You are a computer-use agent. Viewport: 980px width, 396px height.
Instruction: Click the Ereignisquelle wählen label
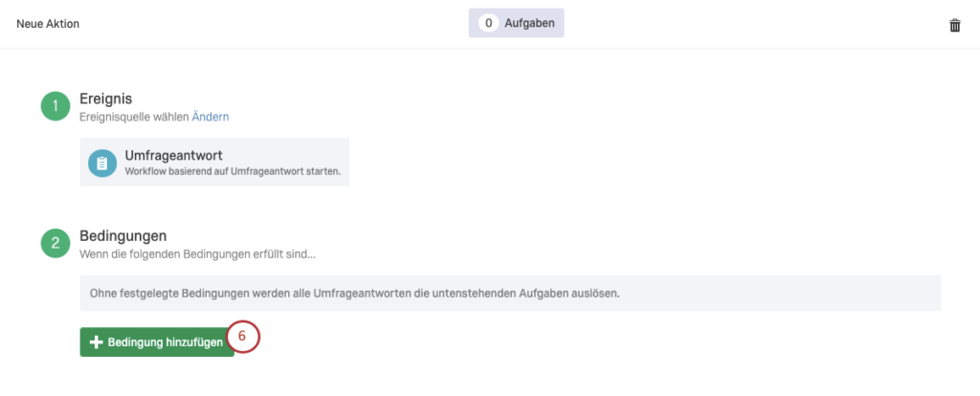[x=134, y=117]
